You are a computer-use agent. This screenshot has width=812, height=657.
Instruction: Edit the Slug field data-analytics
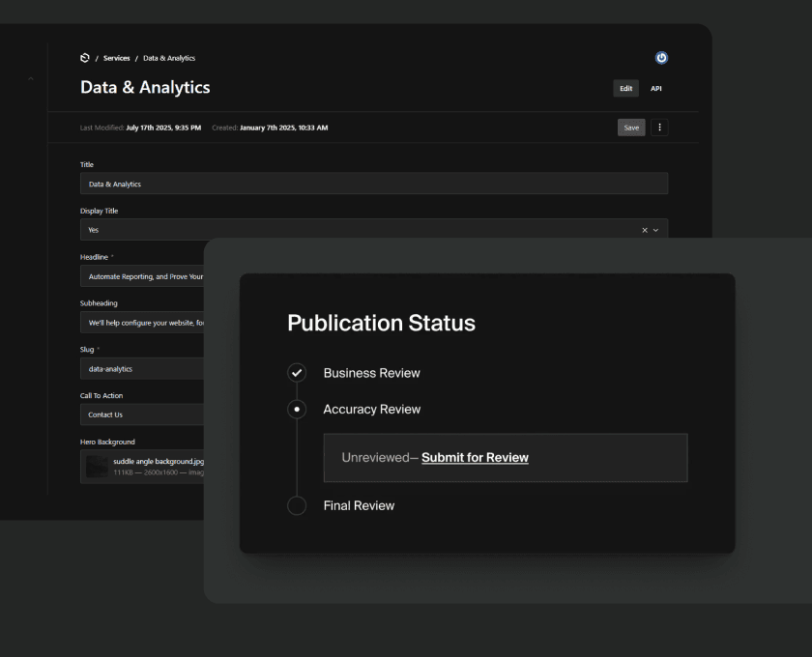pyautogui.click(x=142, y=369)
